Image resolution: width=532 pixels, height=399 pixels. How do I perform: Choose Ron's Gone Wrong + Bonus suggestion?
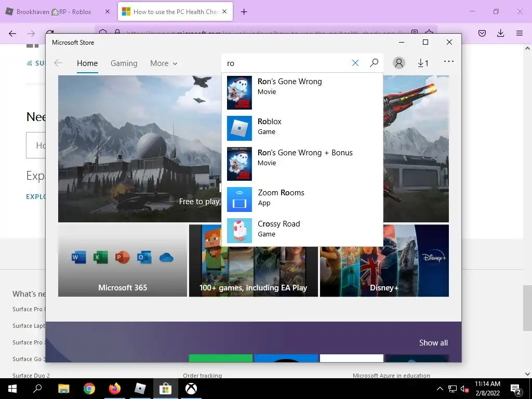pyautogui.click(x=302, y=164)
